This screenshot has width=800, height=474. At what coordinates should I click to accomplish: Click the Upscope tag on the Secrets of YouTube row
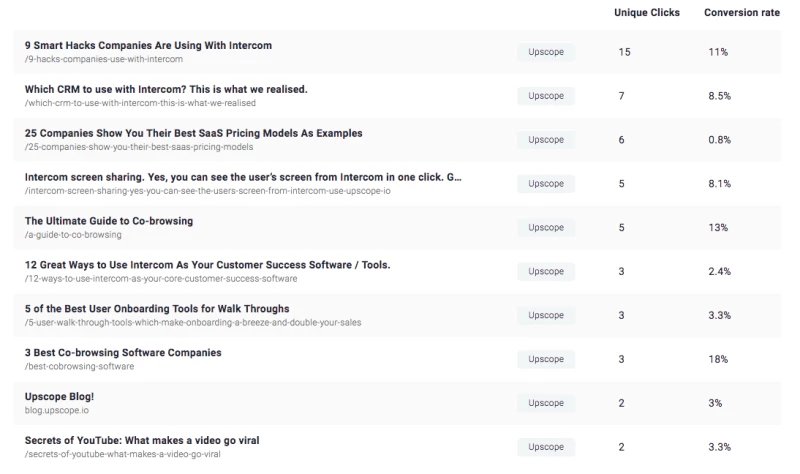(x=546, y=447)
